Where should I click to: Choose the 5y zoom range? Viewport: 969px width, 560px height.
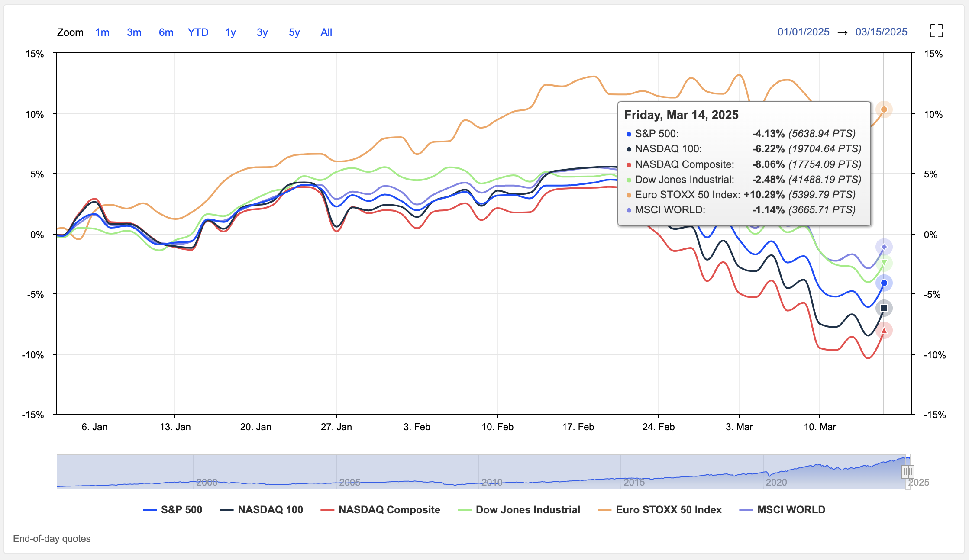coord(294,32)
